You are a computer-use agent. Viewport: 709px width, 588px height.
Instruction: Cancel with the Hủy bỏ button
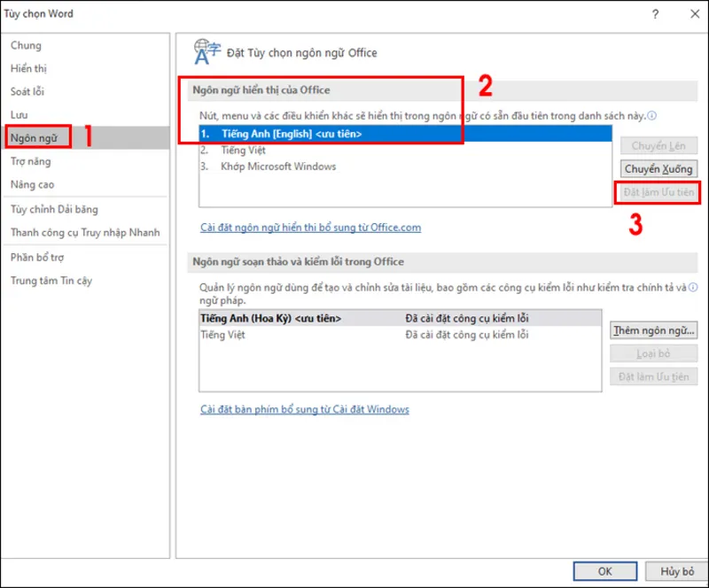[677, 571]
